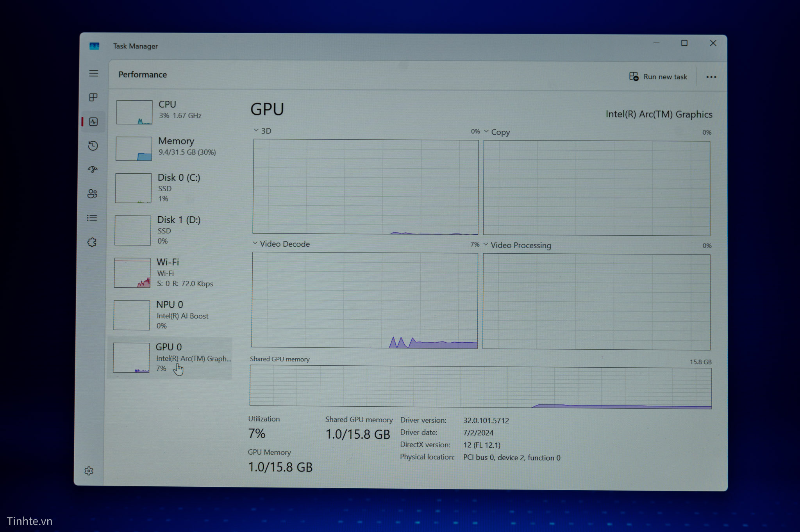Viewport: 800px width, 532px height.
Task: Click the Memory mini graph thumbnail
Action: tap(134, 149)
